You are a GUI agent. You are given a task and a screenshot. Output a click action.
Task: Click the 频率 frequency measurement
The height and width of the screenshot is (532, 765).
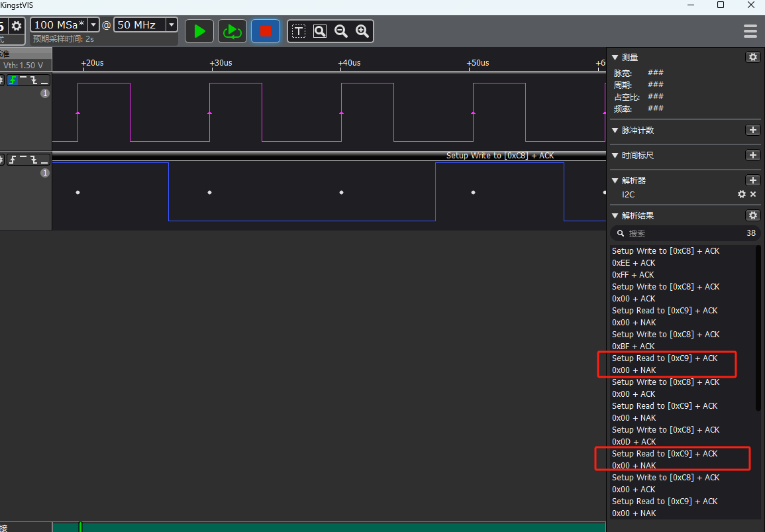(x=638, y=109)
